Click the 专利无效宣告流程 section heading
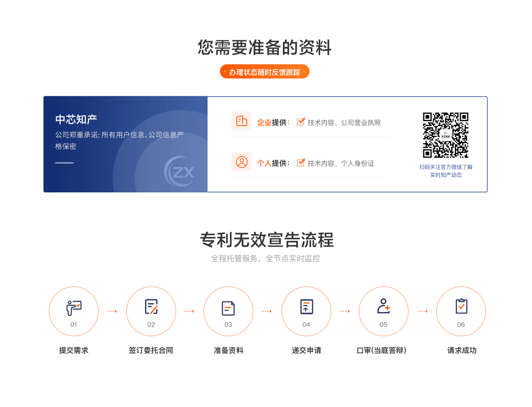The image size is (532, 407). [x=266, y=240]
